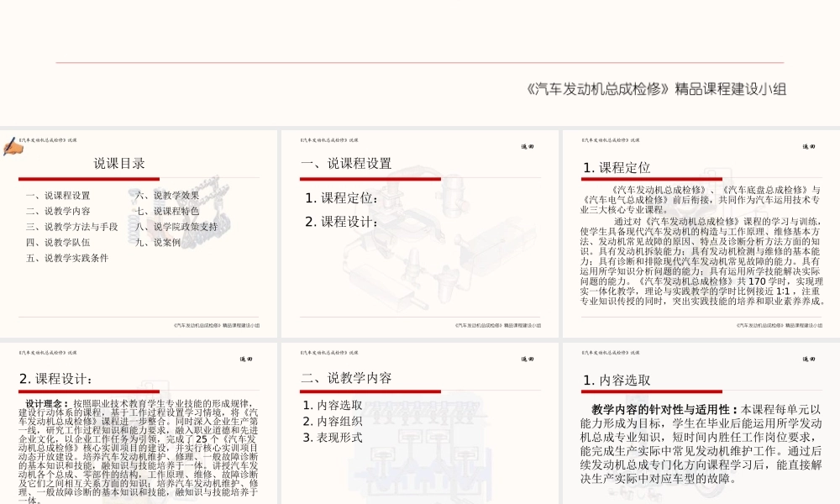The image size is (840, 504).
Task: Click the 一、说课程设置 slide title
Action: coord(346,163)
